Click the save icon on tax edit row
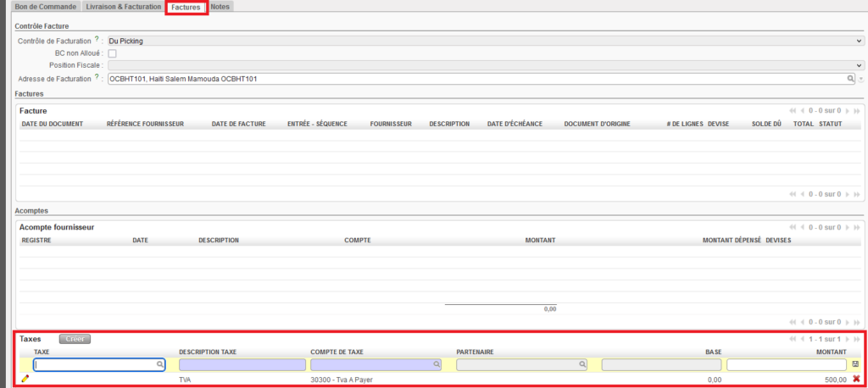The image size is (868, 388). click(x=855, y=364)
